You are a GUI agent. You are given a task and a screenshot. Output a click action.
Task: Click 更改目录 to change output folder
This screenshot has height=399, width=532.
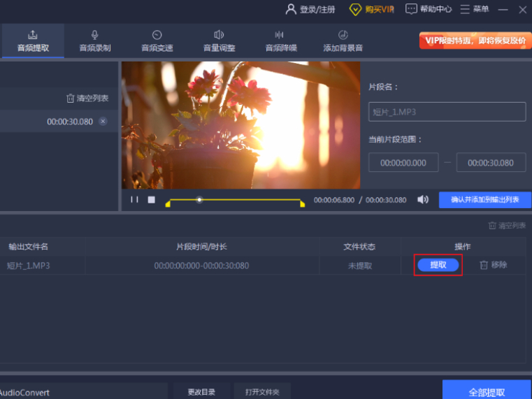click(201, 392)
